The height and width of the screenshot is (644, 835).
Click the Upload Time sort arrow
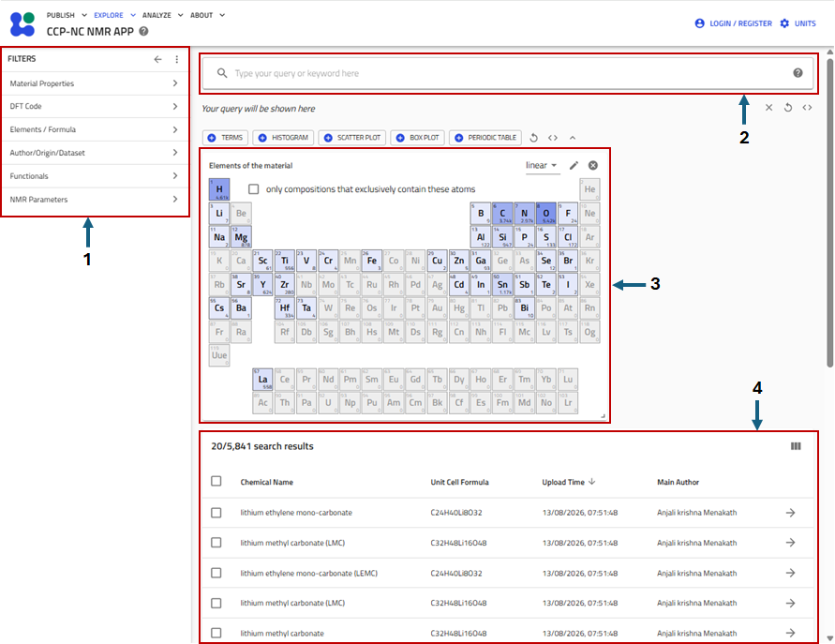[x=591, y=482]
